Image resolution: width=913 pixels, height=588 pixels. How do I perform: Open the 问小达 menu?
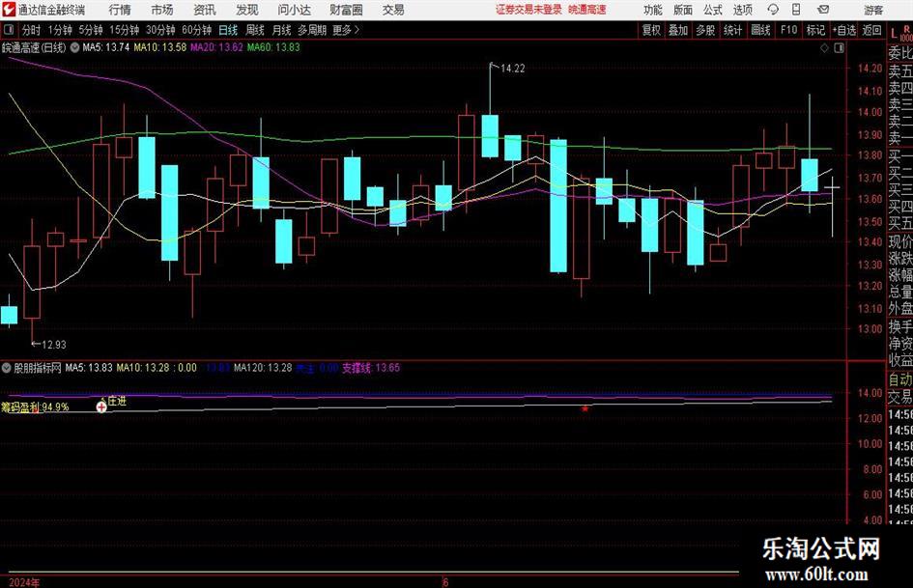click(x=294, y=10)
